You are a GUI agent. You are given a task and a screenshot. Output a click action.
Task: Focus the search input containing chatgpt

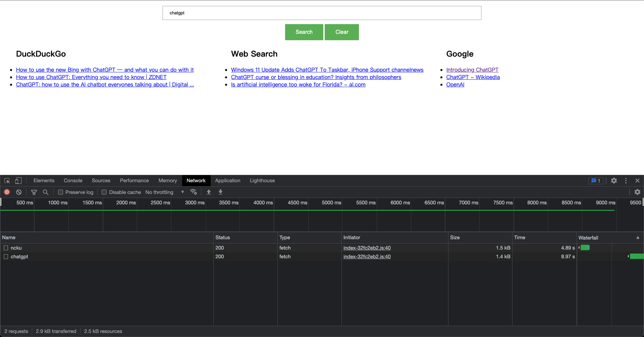pos(322,13)
